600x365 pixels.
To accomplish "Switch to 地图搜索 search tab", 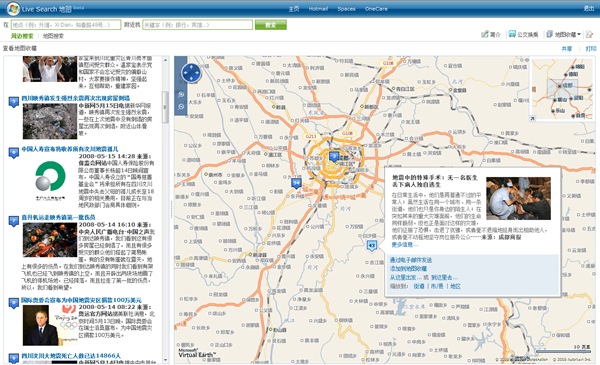I will click(x=53, y=36).
